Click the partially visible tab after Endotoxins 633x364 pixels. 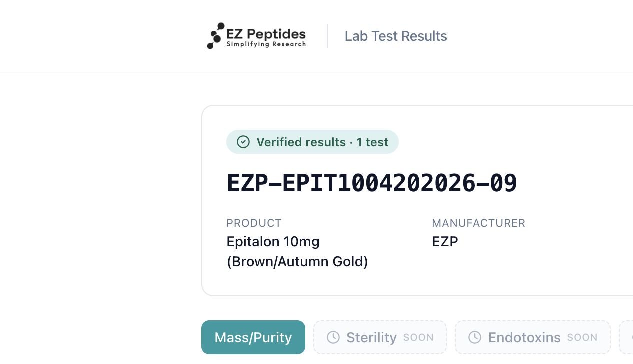coord(626,337)
